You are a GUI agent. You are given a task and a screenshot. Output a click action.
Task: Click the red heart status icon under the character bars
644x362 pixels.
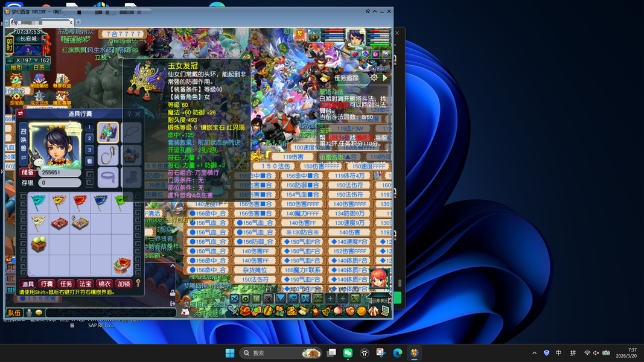point(354,54)
